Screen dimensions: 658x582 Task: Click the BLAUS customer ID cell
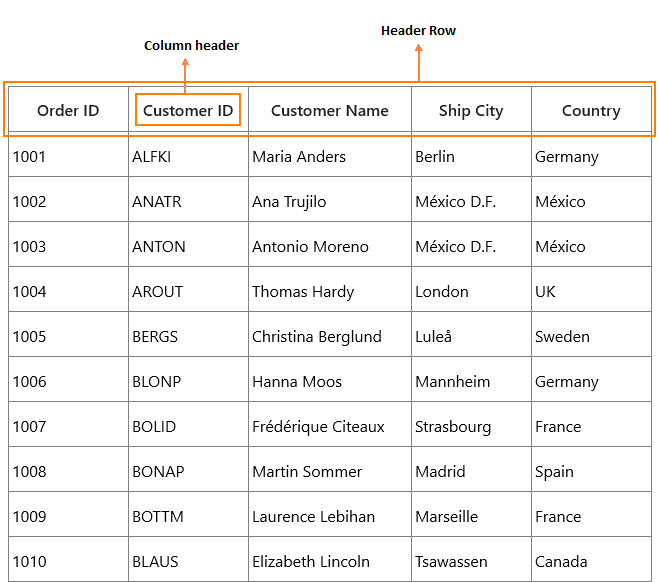(x=188, y=561)
